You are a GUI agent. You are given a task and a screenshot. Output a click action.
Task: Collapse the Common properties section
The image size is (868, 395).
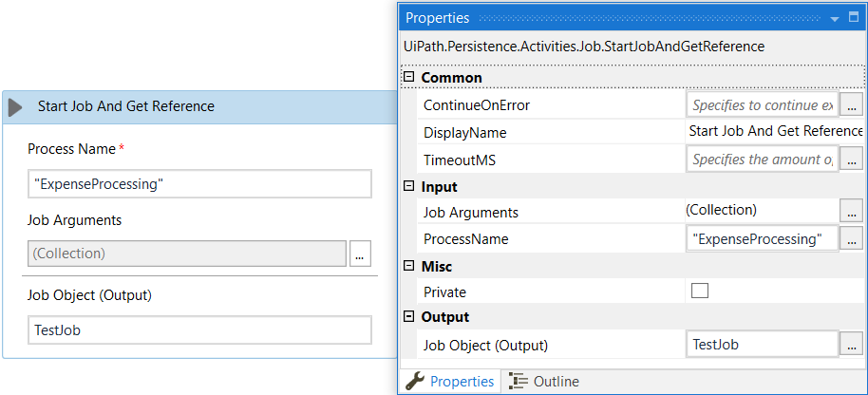click(x=409, y=78)
